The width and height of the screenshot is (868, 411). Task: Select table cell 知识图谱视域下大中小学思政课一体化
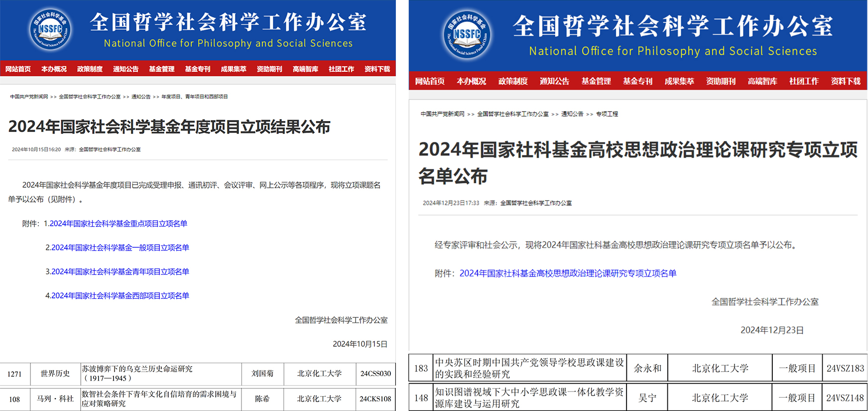pos(529,398)
